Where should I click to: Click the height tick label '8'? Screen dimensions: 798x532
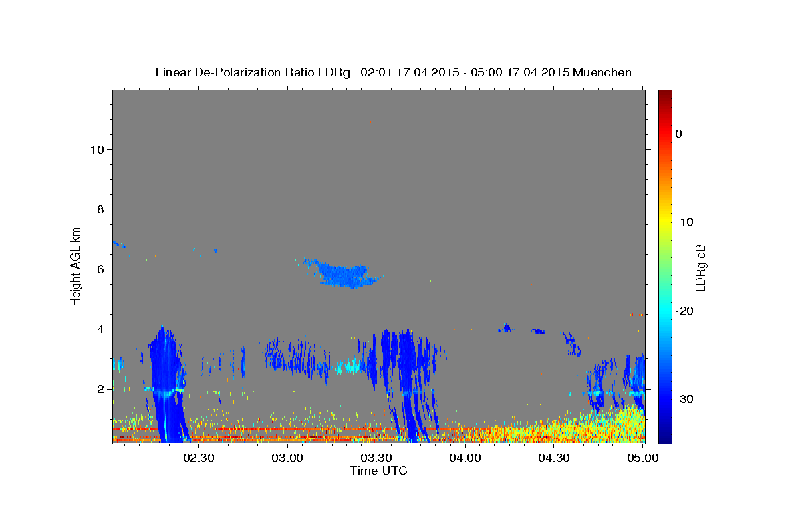(x=100, y=209)
